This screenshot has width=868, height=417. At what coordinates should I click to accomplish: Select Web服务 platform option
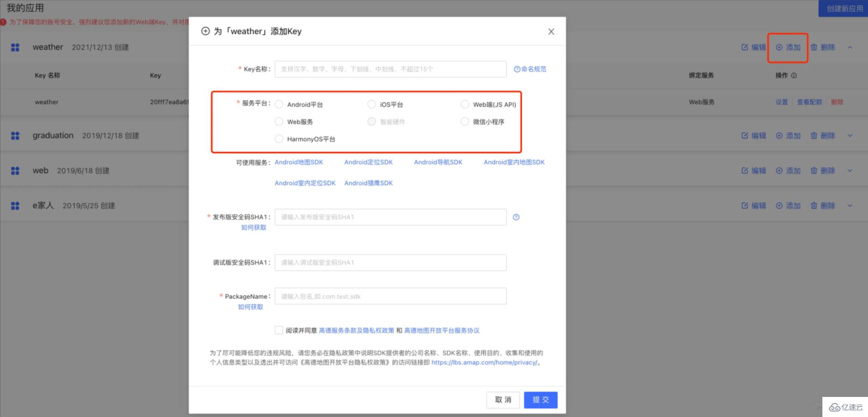coord(279,122)
